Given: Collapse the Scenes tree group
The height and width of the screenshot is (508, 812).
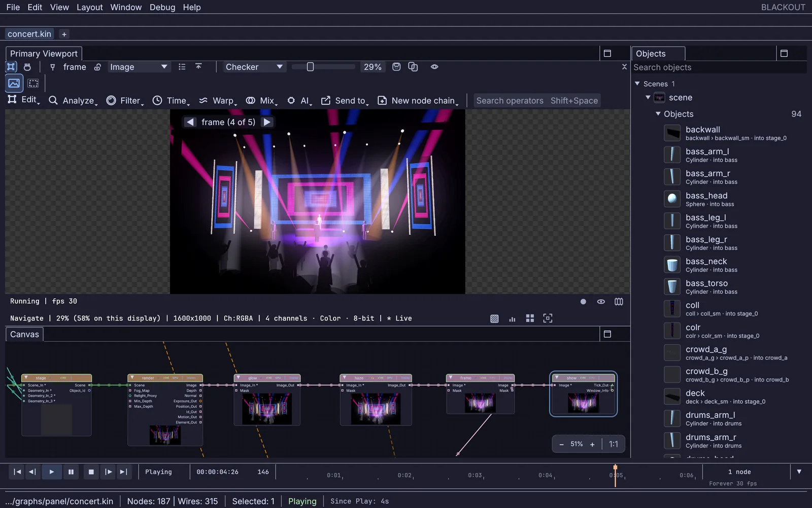Looking at the screenshot, I should [637, 84].
